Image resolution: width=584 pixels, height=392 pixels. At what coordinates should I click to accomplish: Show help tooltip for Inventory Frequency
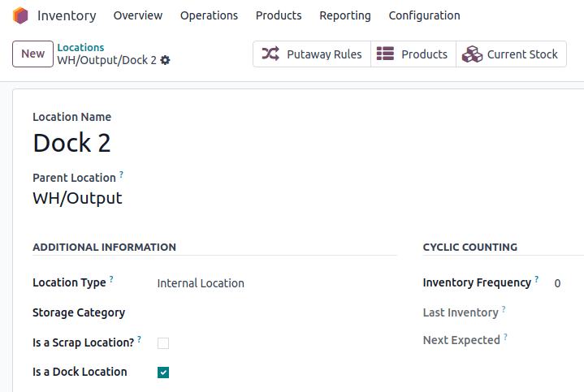tap(537, 279)
